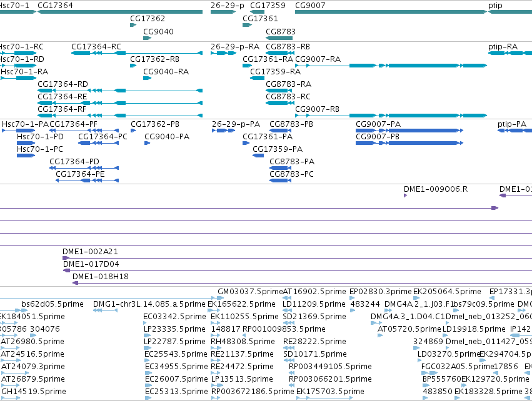Click BAC label DME1-002A21
532x401 pixels.
pyautogui.click(x=90, y=252)
